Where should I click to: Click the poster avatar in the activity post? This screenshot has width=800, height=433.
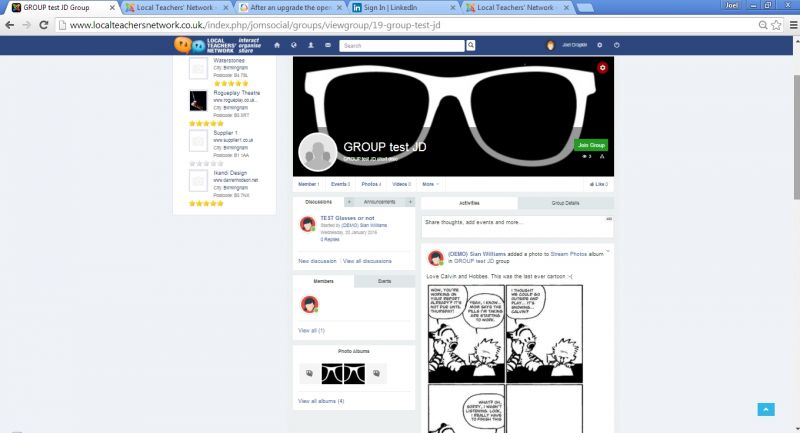point(436,258)
